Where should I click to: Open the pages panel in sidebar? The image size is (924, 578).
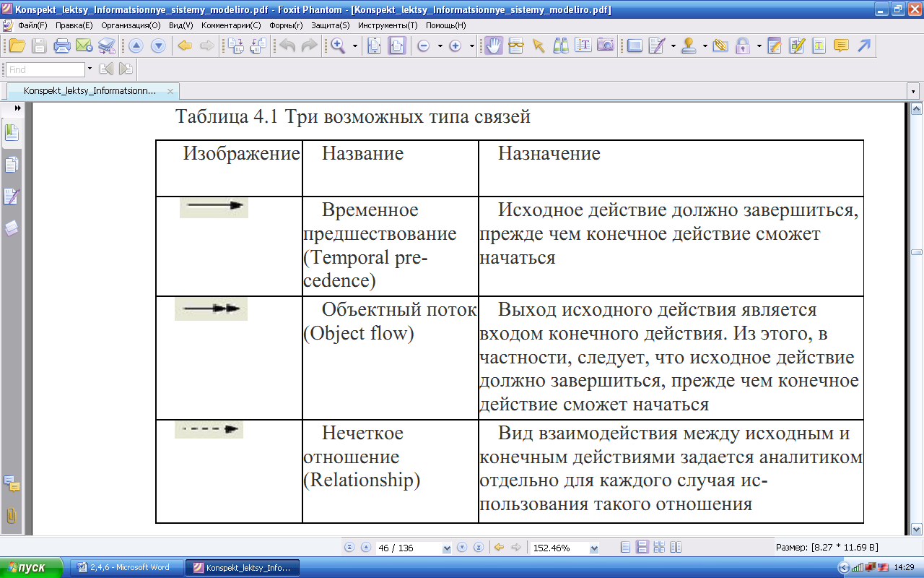[12, 165]
